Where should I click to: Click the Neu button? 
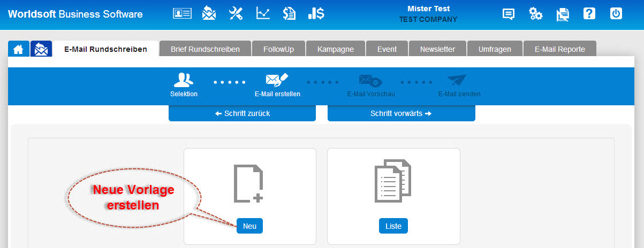tap(249, 226)
